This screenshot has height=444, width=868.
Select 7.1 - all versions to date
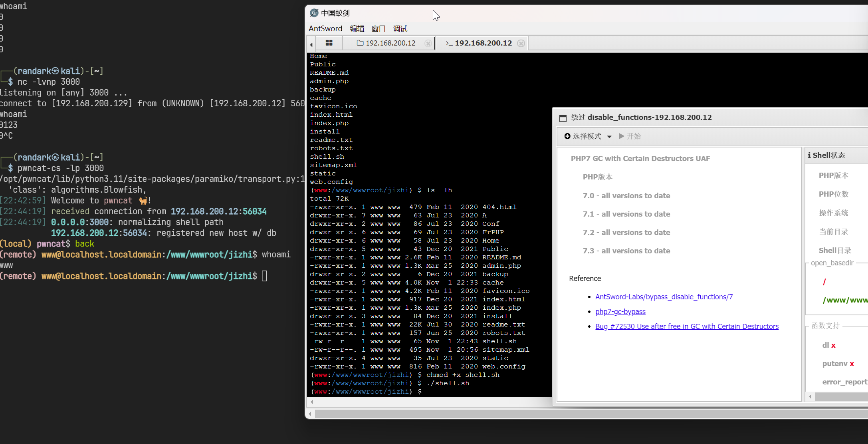point(626,214)
